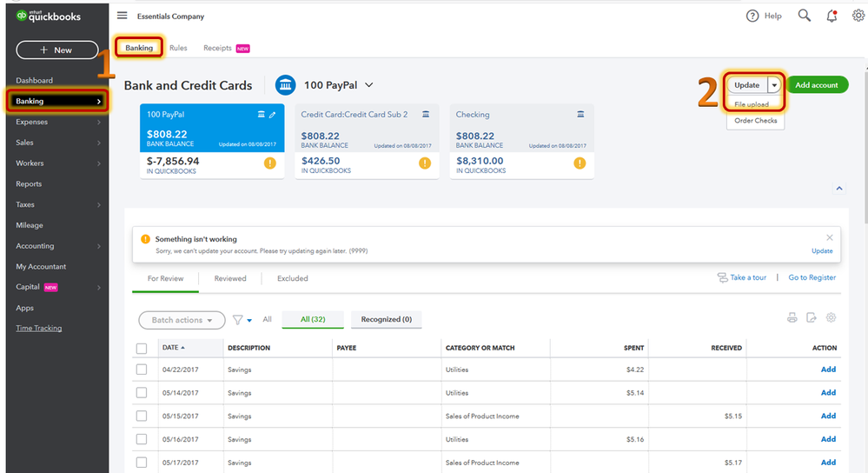Click the pencil edit icon on PayPal card

[x=272, y=115]
